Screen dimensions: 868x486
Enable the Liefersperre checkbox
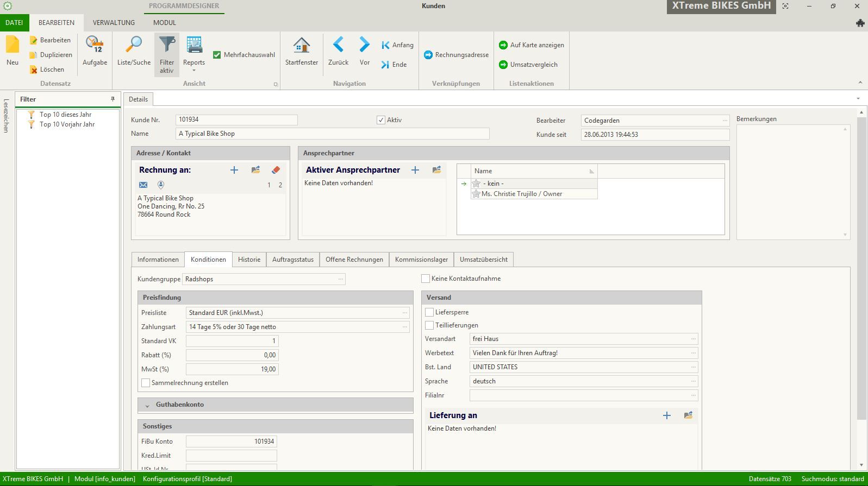click(x=429, y=312)
